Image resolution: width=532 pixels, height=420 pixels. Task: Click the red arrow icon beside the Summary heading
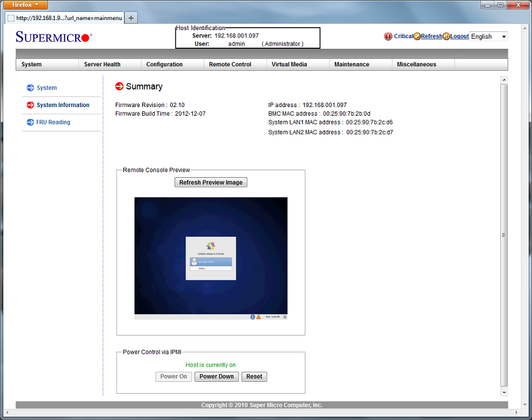click(x=119, y=86)
